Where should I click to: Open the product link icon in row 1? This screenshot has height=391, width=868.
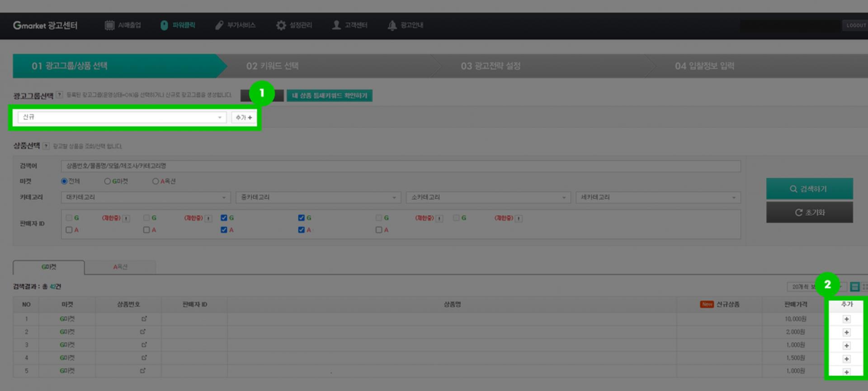(x=144, y=319)
